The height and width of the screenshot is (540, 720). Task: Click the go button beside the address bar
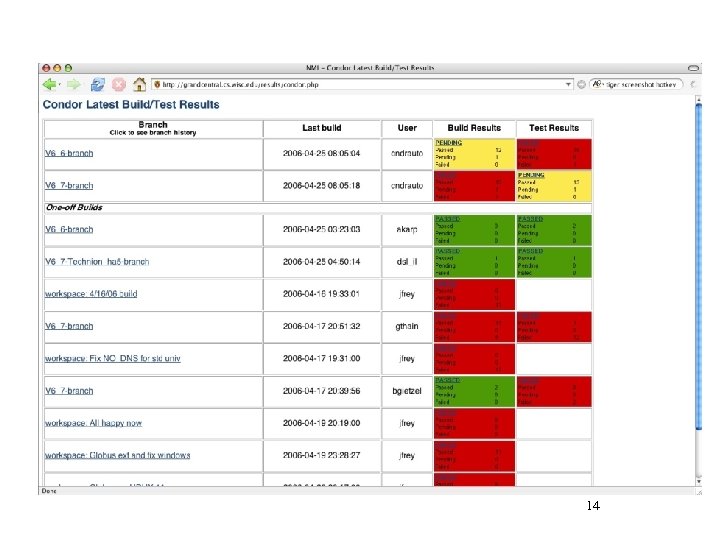(x=581, y=84)
